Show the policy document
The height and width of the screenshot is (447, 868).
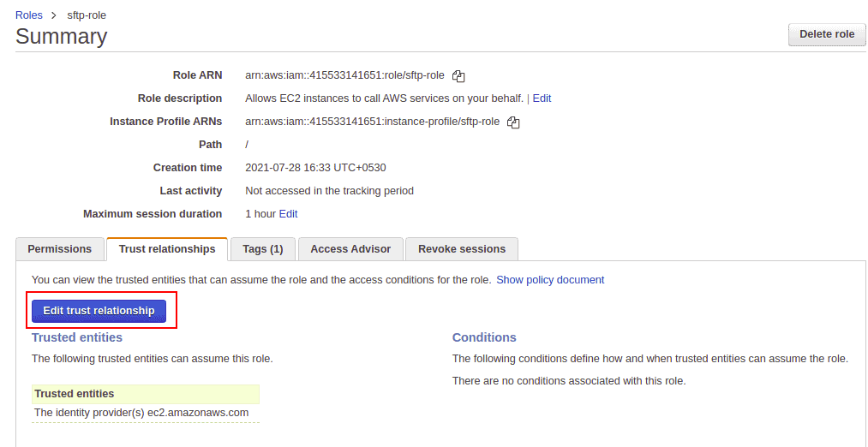[x=550, y=280]
